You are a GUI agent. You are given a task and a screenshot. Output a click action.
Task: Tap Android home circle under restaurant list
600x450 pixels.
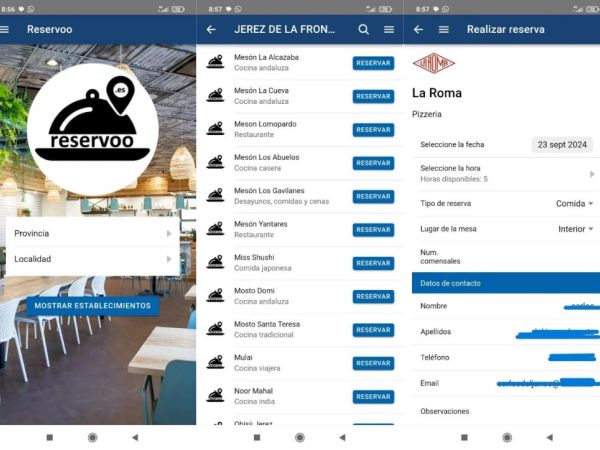pyautogui.click(x=300, y=437)
